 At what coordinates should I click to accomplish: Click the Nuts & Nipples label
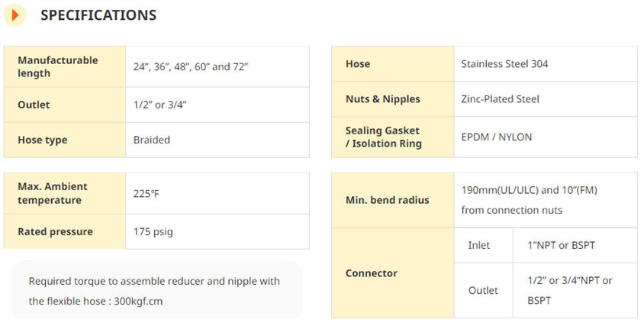(383, 99)
